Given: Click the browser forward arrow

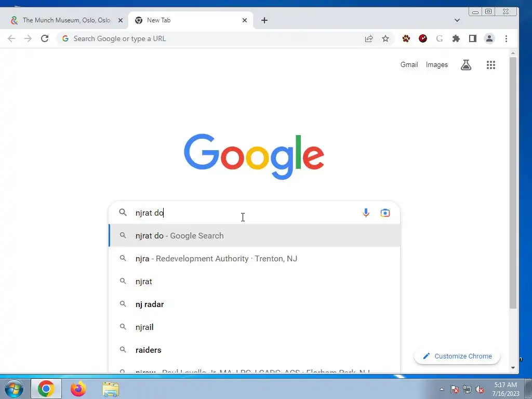Looking at the screenshot, I should pos(28,38).
